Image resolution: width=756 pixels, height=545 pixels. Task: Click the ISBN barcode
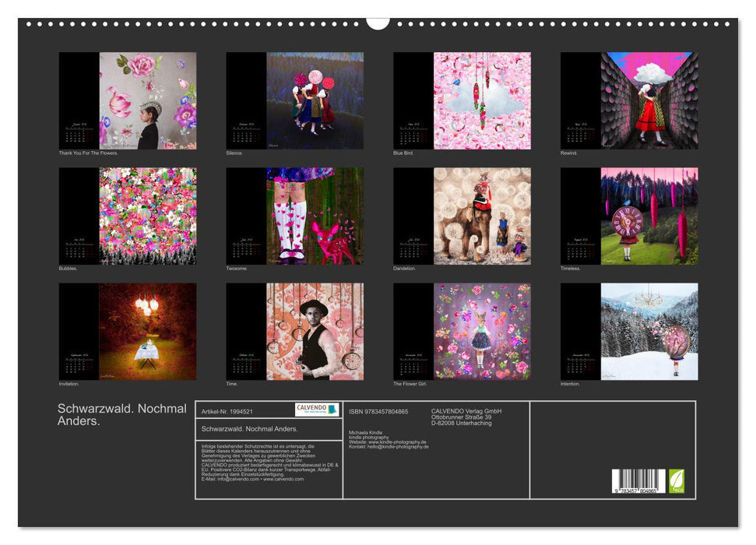[638, 480]
